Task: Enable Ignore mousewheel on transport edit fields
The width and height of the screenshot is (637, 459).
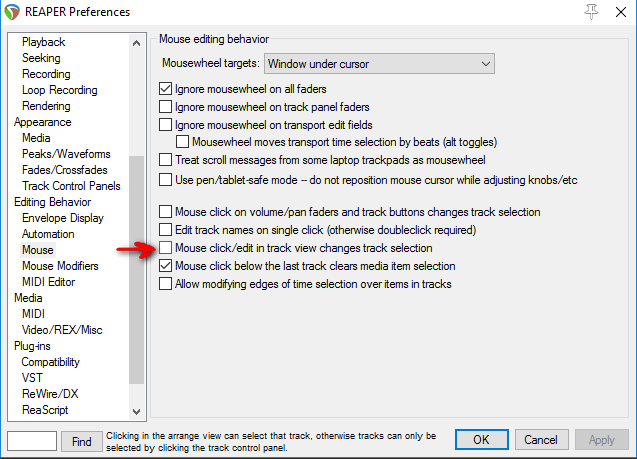Action: click(165, 125)
